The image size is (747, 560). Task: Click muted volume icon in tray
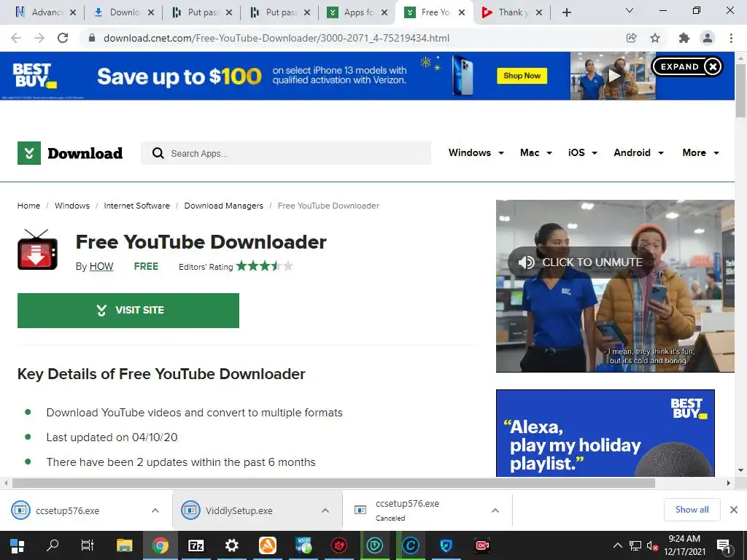(652, 546)
